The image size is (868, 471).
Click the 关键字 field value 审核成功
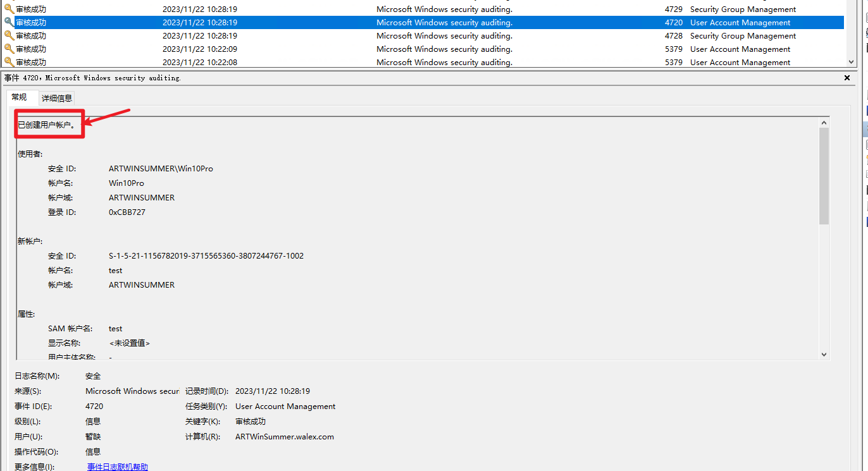pos(251,422)
